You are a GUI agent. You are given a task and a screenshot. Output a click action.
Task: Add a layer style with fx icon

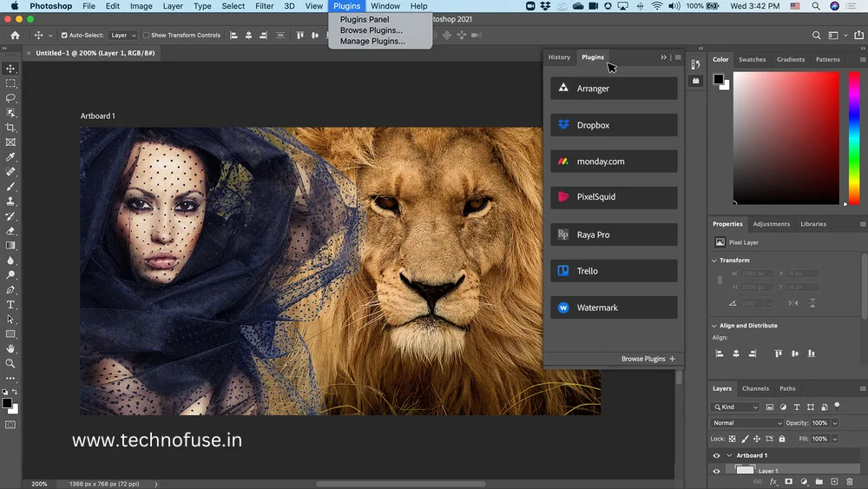(773, 482)
